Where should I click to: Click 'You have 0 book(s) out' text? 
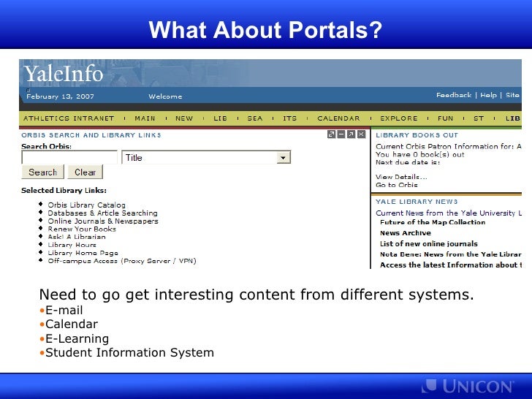(x=420, y=154)
